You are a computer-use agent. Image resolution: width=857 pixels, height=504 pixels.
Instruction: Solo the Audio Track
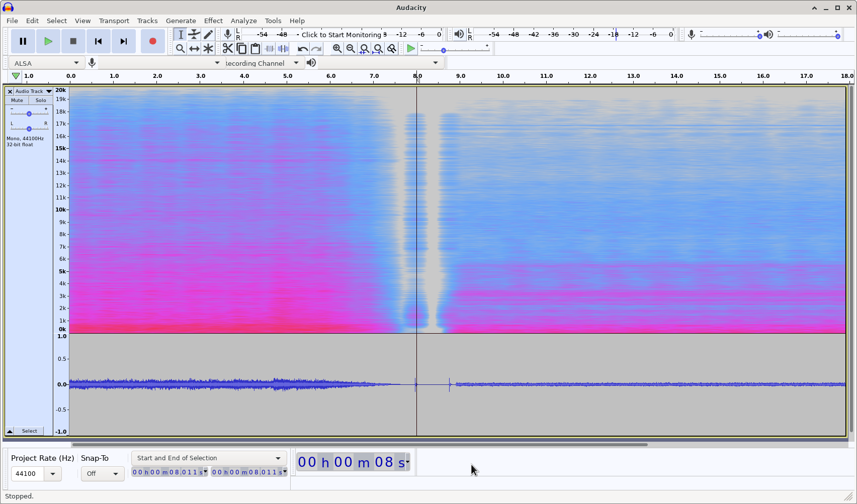pyautogui.click(x=41, y=100)
